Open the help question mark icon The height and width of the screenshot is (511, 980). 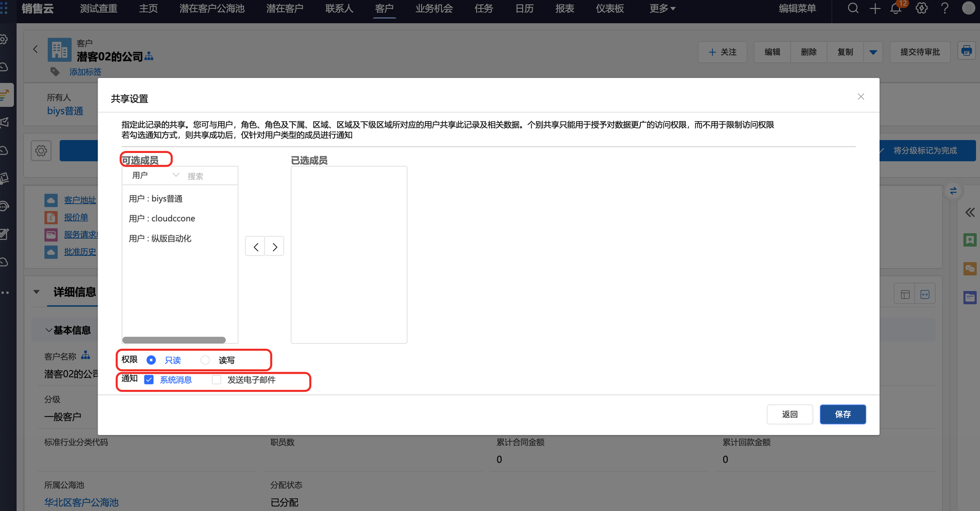pyautogui.click(x=945, y=8)
